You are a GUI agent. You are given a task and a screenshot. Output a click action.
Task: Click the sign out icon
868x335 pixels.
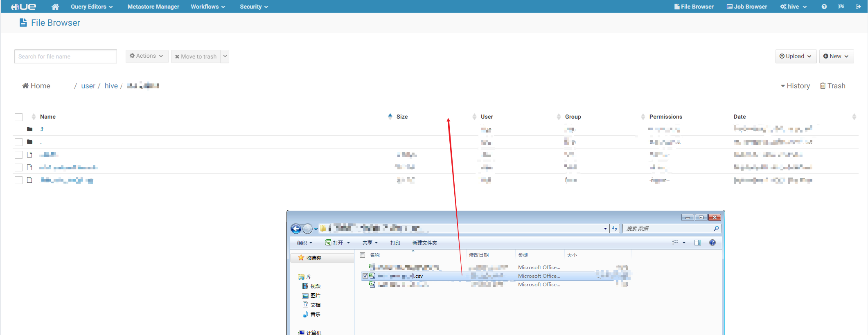pos(858,7)
